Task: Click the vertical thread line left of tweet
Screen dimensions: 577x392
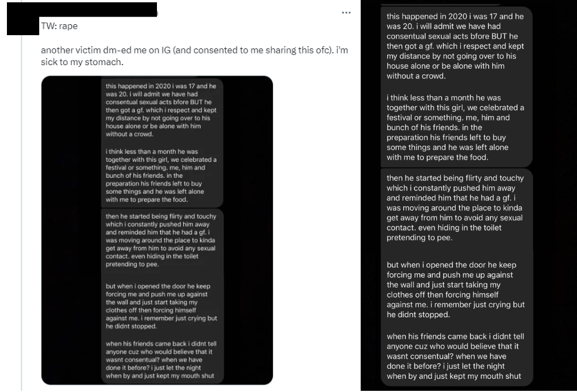Action: click(21, 213)
